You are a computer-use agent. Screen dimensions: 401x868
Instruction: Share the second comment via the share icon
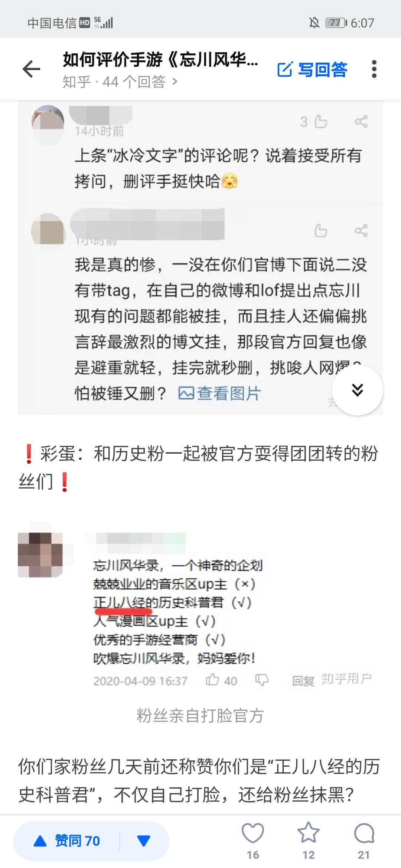pos(361,231)
